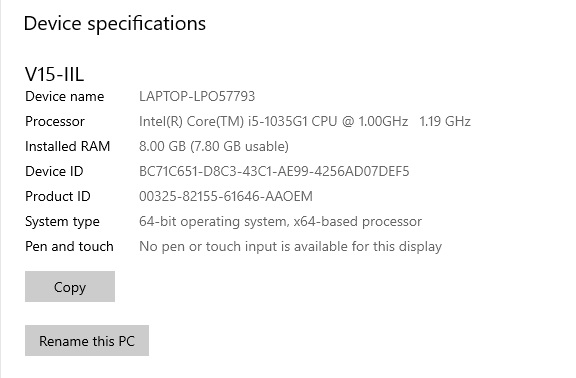Select the Intel Core i5-1035G1 processor text
Image resolution: width=576 pixels, height=378 pixels.
click(273, 122)
